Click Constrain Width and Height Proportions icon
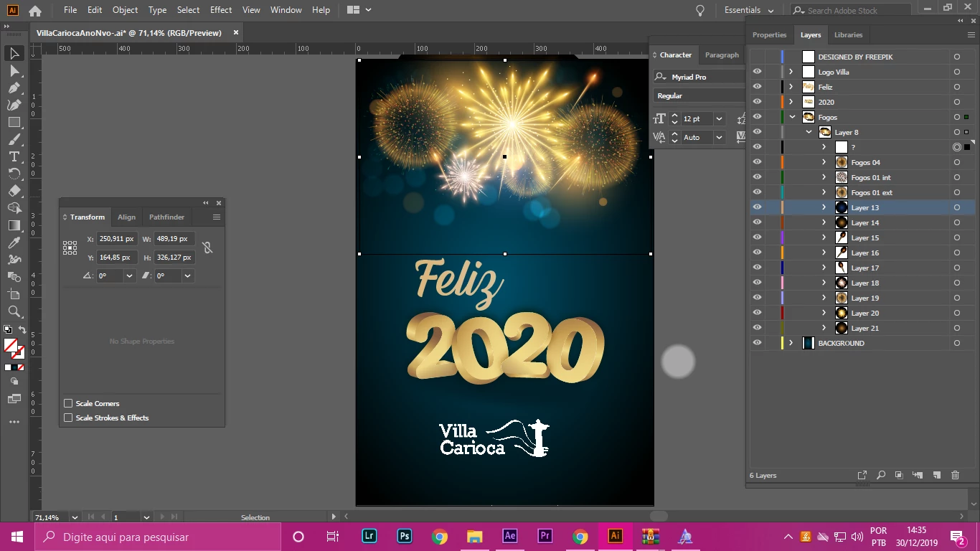980x551 pixels. (207, 248)
